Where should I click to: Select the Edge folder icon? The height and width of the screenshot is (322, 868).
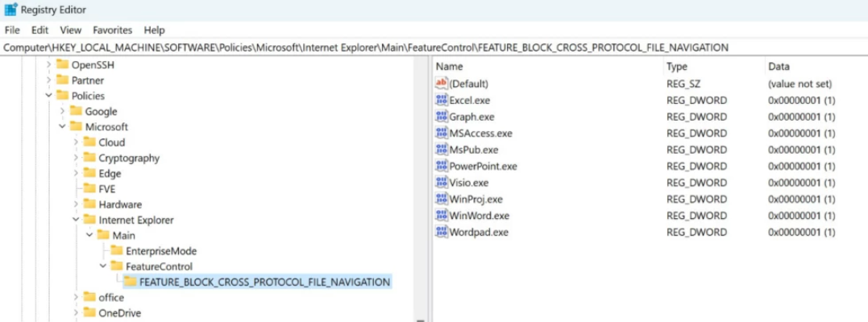89,172
